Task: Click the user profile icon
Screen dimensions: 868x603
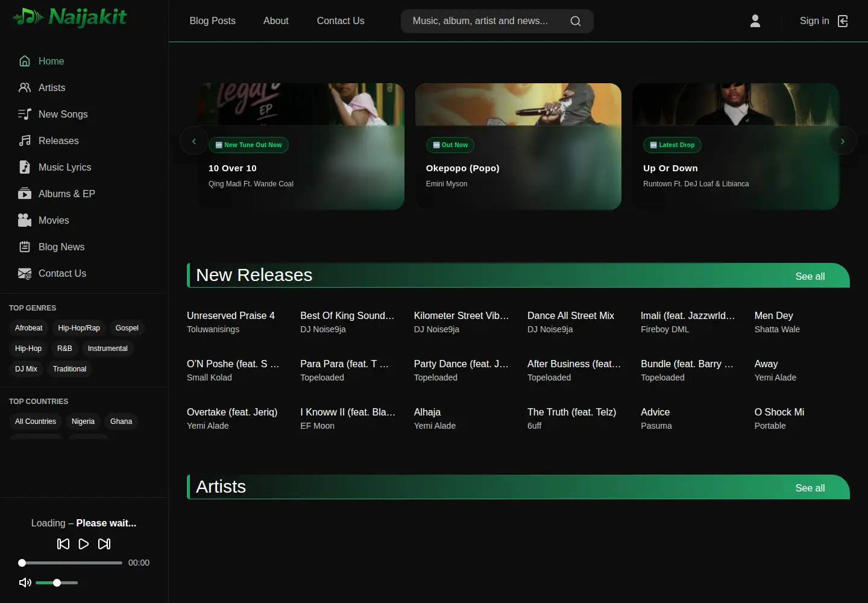Action: click(x=755, y=21)
